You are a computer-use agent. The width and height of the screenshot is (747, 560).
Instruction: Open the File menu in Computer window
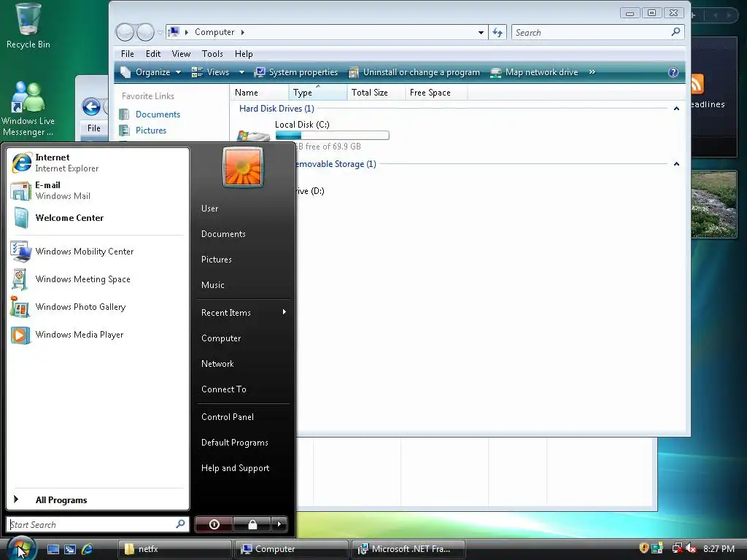coord(127,54)
